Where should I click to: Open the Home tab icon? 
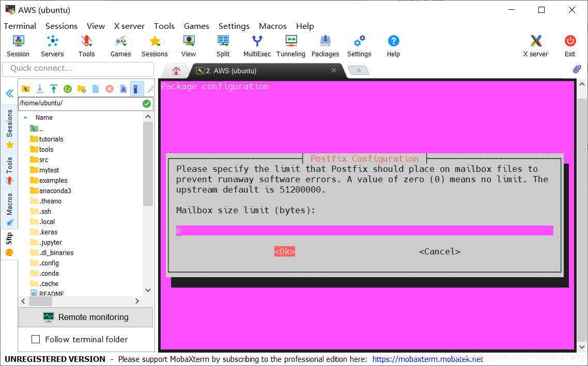[176, 70]
